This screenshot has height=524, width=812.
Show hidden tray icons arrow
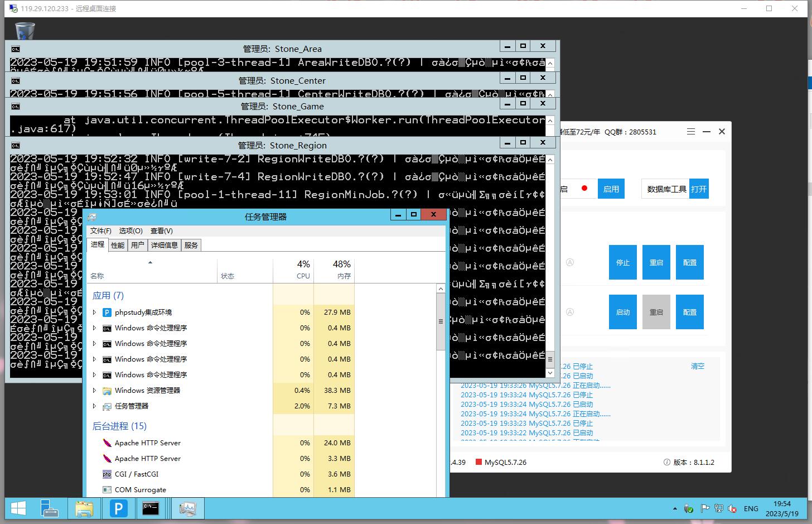675,508
